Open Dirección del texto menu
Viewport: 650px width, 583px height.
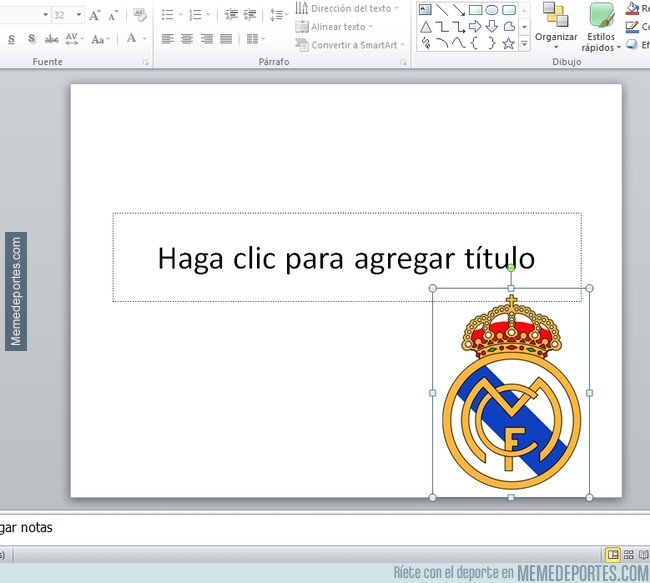pos(347,8)
